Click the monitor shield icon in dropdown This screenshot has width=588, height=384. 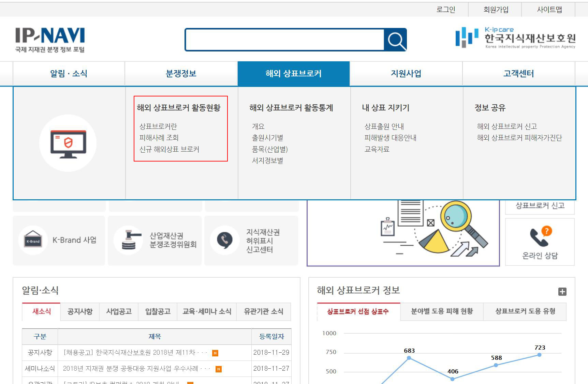(x=68, y=143)
